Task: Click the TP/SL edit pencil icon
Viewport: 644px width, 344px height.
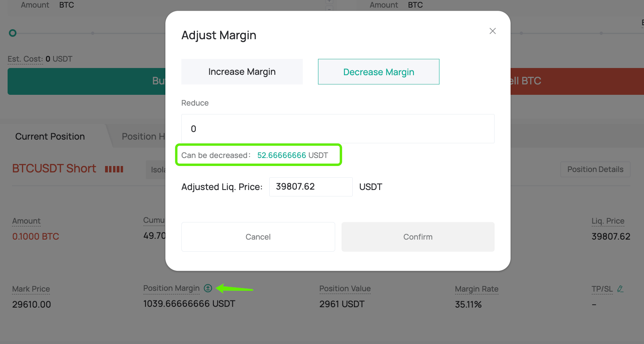Action: click(620, 288)
